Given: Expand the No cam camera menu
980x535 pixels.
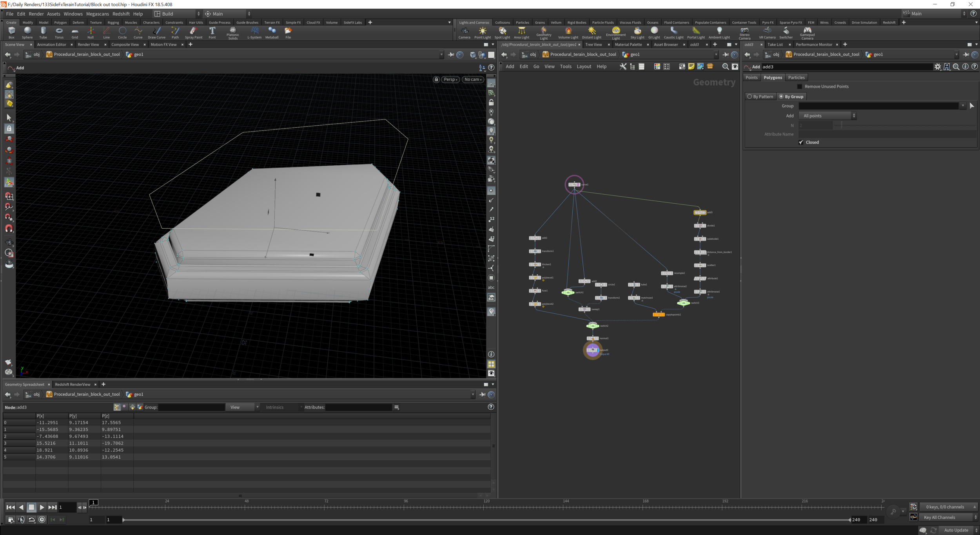Looking at the screenshot, I should tap(473, 80).
